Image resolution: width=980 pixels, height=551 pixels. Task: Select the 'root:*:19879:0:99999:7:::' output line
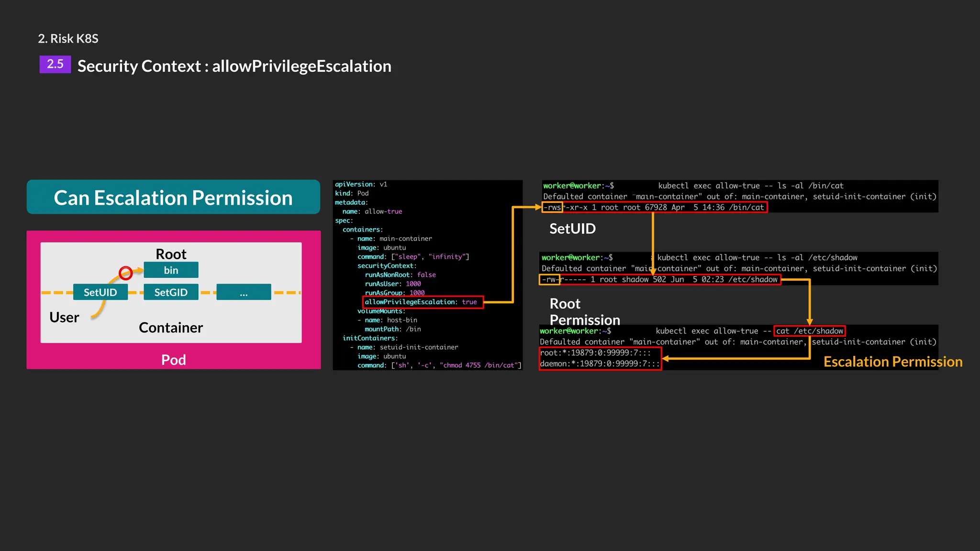[x=596, y=353]
